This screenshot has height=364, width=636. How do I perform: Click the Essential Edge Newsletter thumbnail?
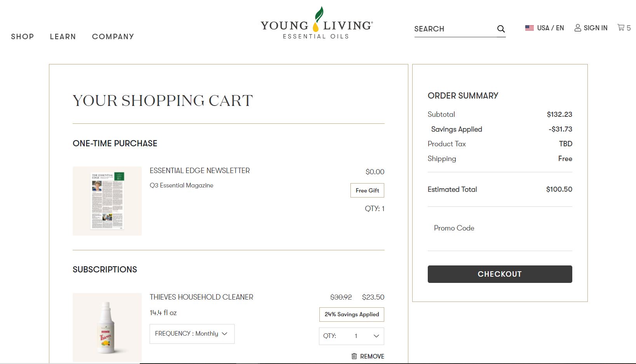107,201
